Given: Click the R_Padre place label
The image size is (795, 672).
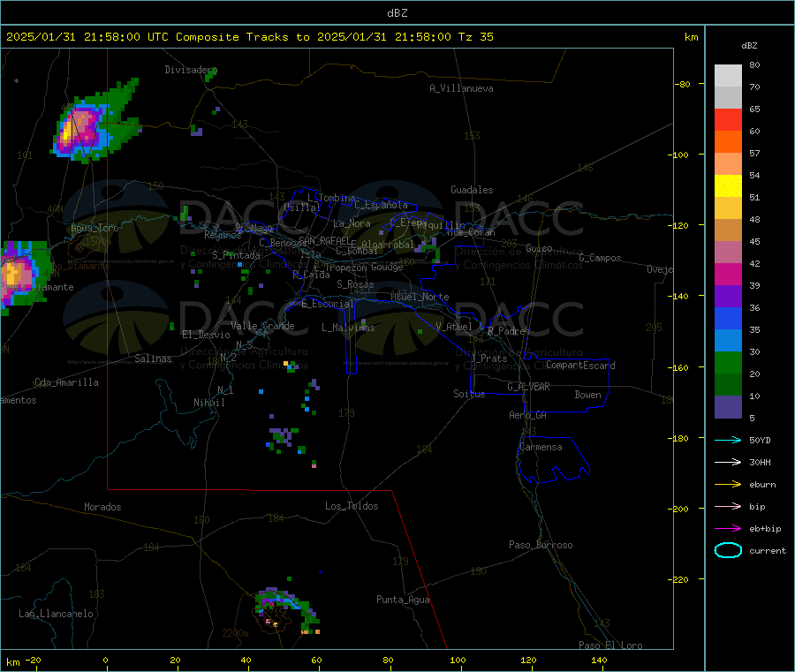Looking at the screenshot, I should (x=506, y=331).
